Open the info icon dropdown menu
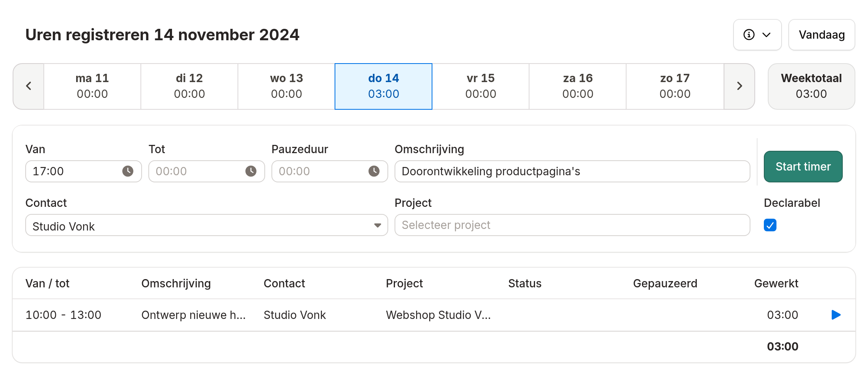 [757, 35]
